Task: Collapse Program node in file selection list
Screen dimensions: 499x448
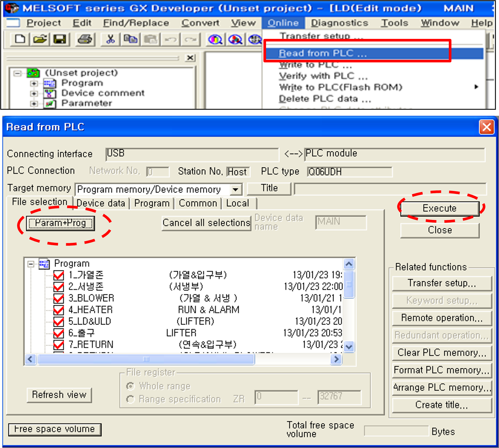Action: 30,264
